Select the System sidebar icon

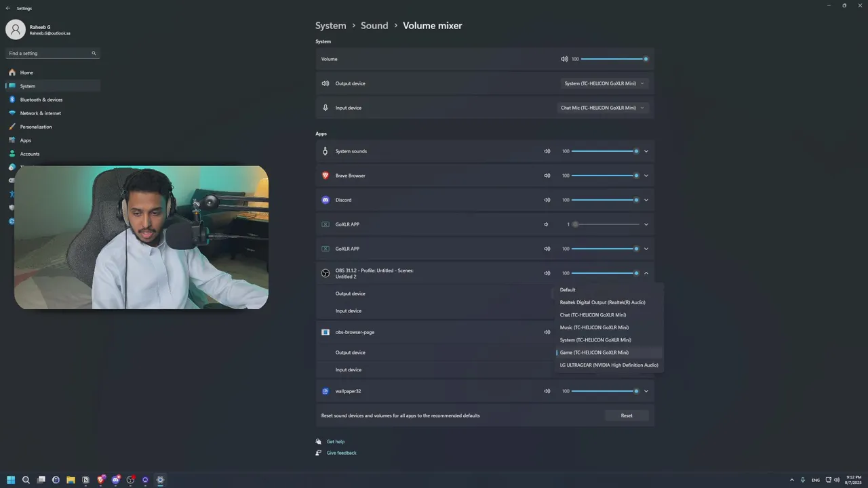[12, 86]
